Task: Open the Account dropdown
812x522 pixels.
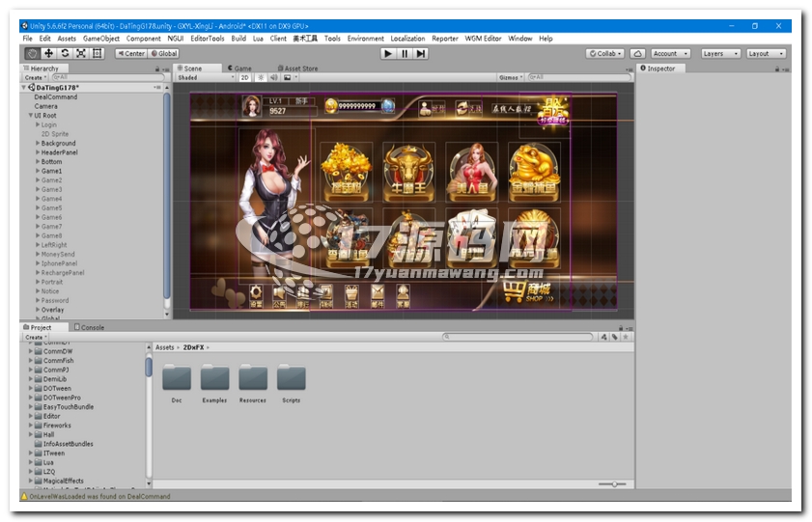Action: pos(670,53)
